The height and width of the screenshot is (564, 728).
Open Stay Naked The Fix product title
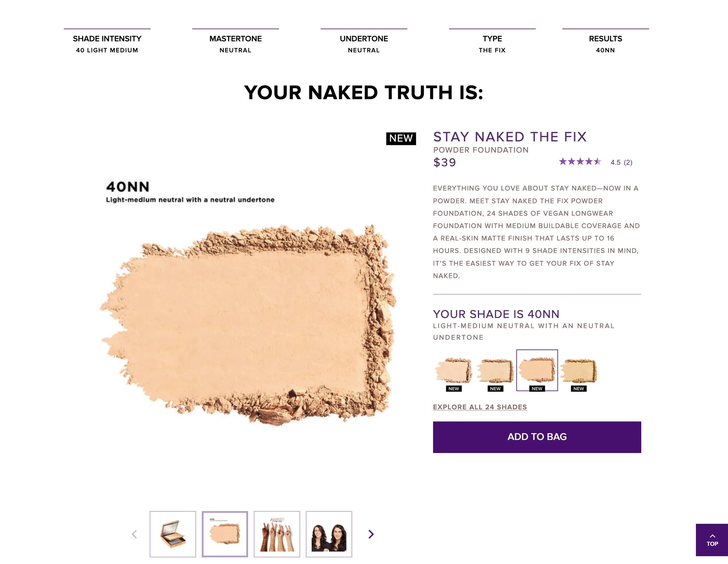[x=510, y=137]
